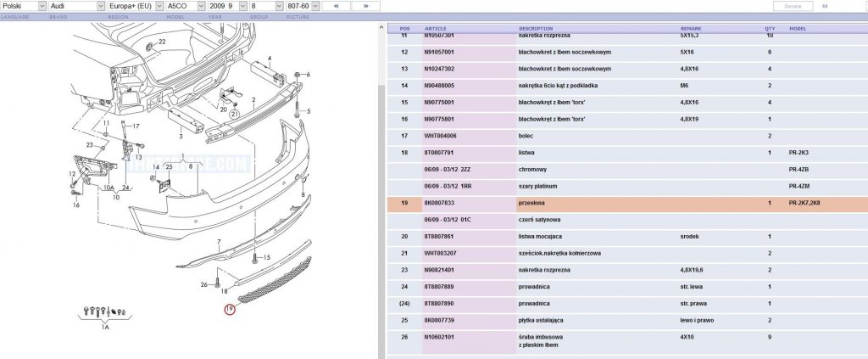Screen dimensions: 868x359
Task: Click the circled part number 19 in diagram
Action: tap(230, 309)
